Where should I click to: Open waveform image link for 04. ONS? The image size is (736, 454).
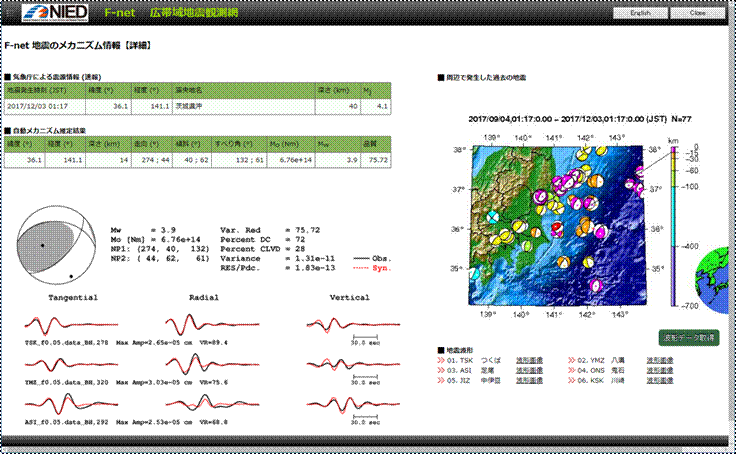point(659,370)
